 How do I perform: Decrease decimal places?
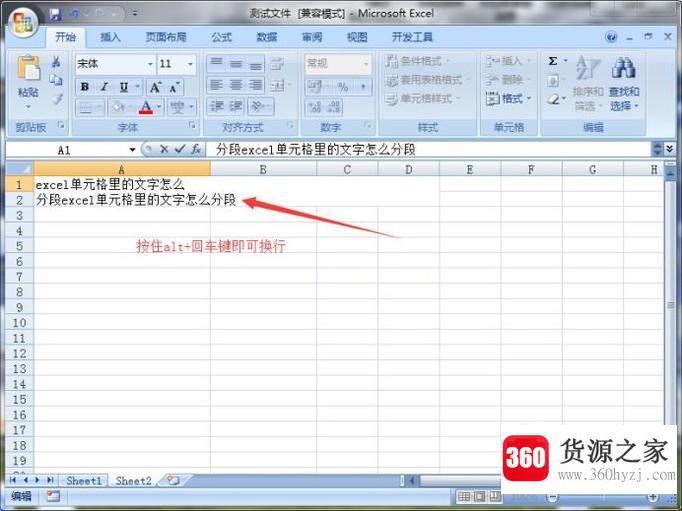pos(334,107)
